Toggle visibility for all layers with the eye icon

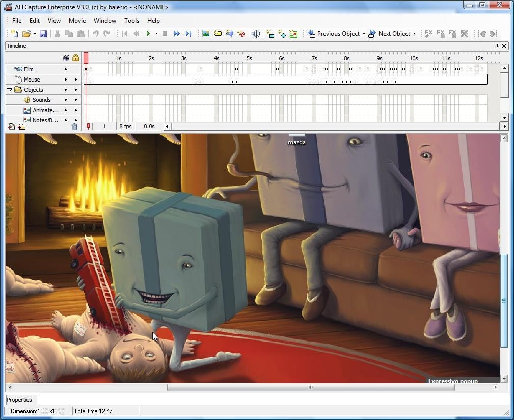click(66, 58)
